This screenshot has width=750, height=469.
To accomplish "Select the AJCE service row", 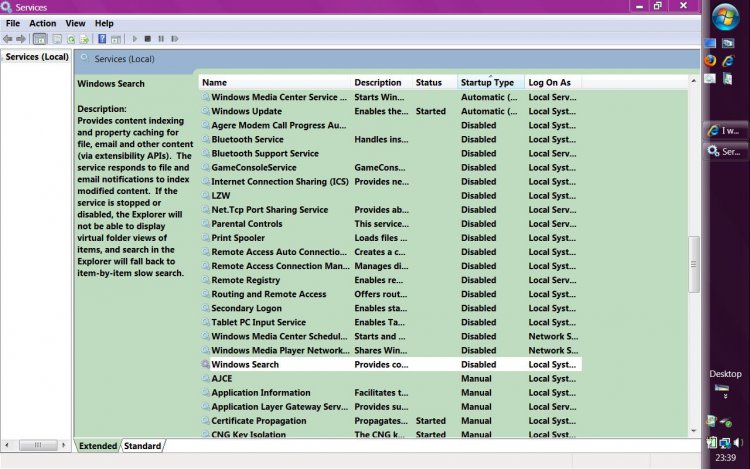I will click(390, 379).
